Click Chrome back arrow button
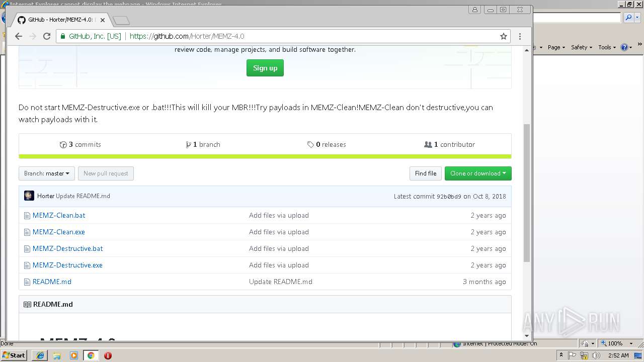 pyautogui.click(x=19, y=36)
